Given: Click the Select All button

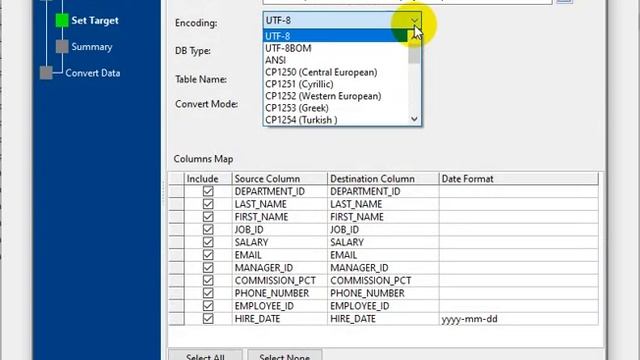Looking at the screenshot, I should (x=205, y=355).
